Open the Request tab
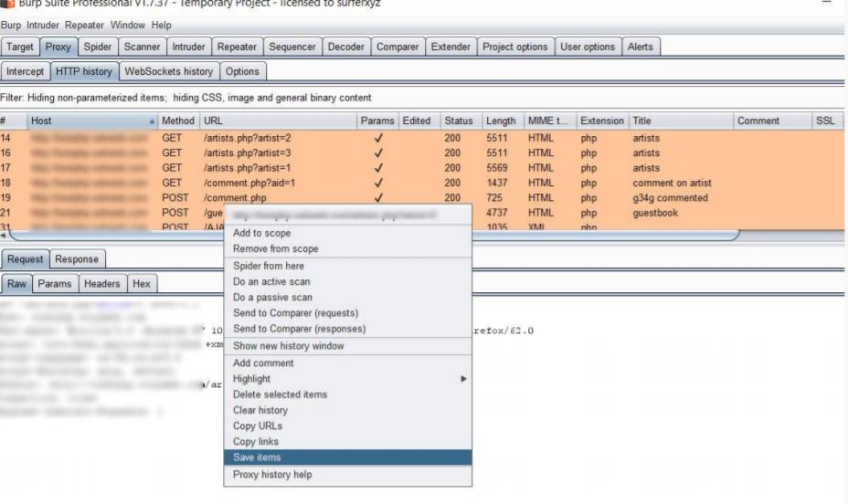The width and height of the screenshot is (848, 504). pyautogui.click(x=25, y=259)
